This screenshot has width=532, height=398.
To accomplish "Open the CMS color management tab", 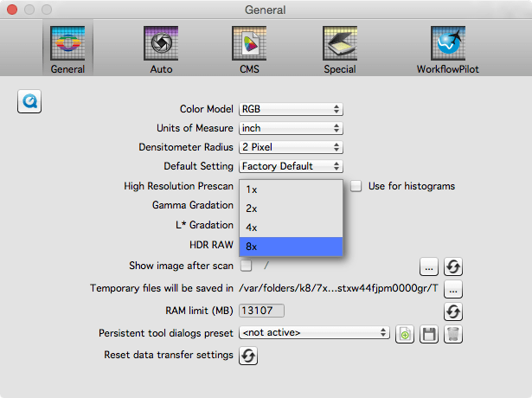I will pyautogui.click(x=249, y=50).
